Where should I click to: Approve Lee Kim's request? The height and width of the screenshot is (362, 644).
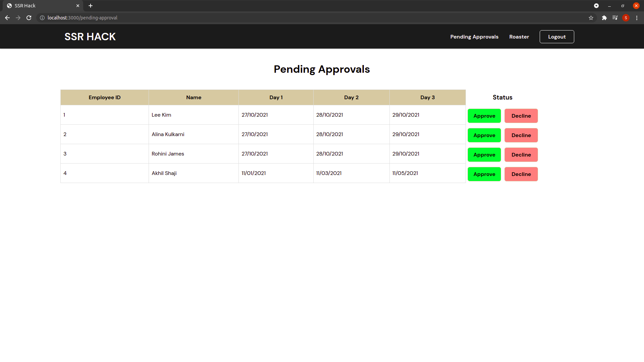484,116
